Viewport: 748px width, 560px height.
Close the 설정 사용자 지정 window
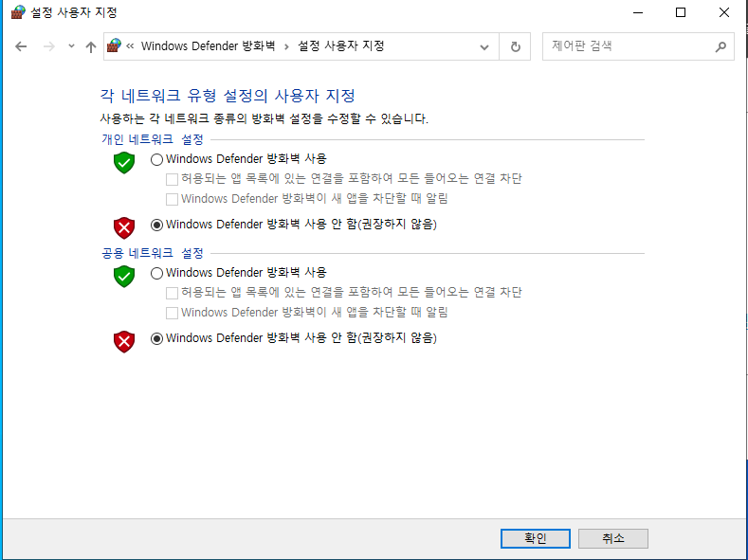coord(723,12)
